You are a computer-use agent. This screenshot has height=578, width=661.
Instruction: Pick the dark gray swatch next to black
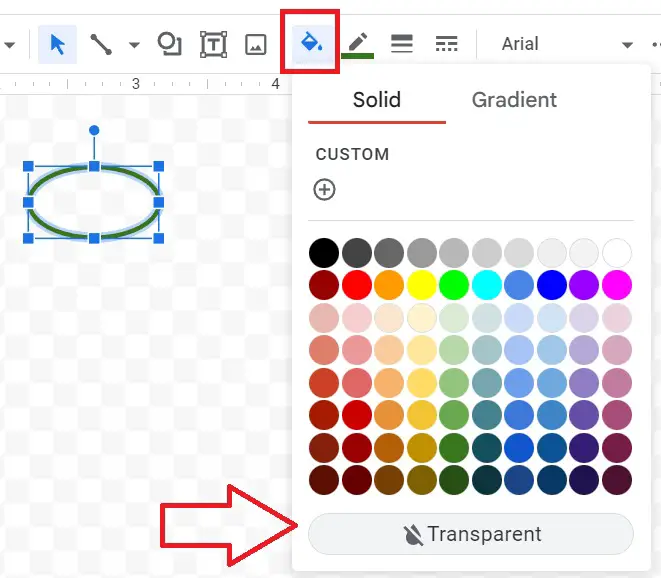pyautogui.click(x=357, y=253)
